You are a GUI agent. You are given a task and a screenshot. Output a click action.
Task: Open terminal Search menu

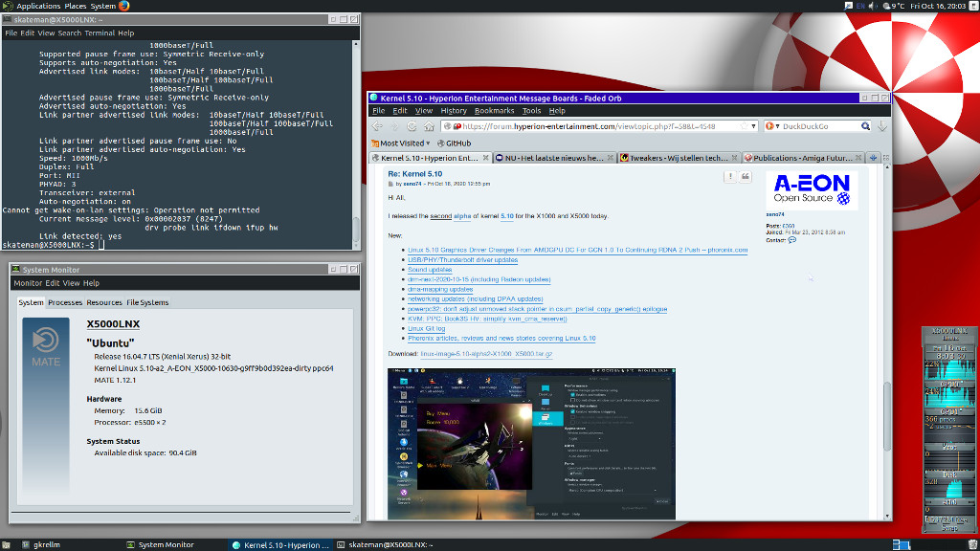click(x=69, y=33)
